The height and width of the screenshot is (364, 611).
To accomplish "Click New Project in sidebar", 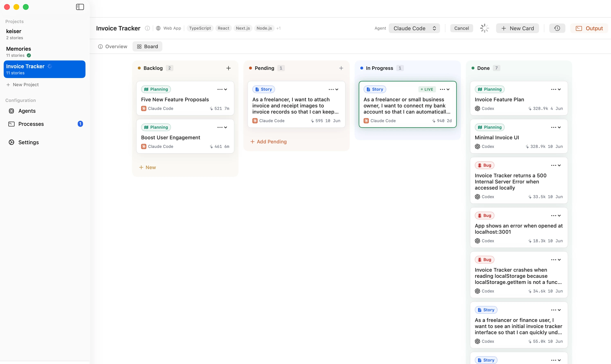I will (x=22, y=85).
